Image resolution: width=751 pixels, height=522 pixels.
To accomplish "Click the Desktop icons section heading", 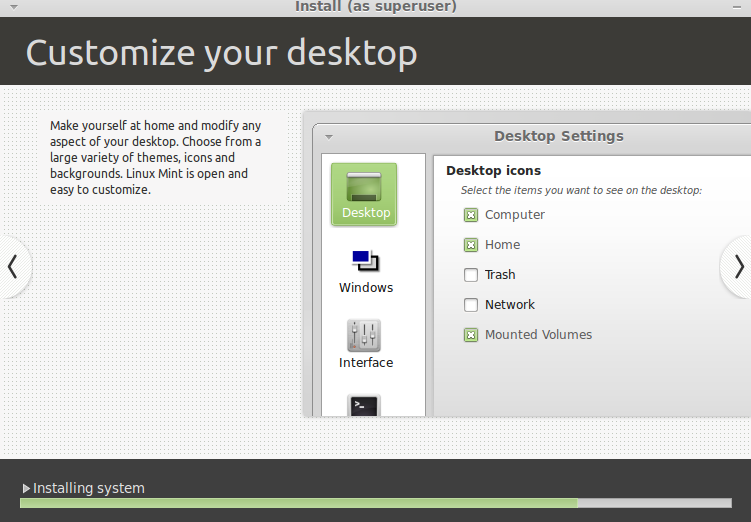I will coord(493,170).
